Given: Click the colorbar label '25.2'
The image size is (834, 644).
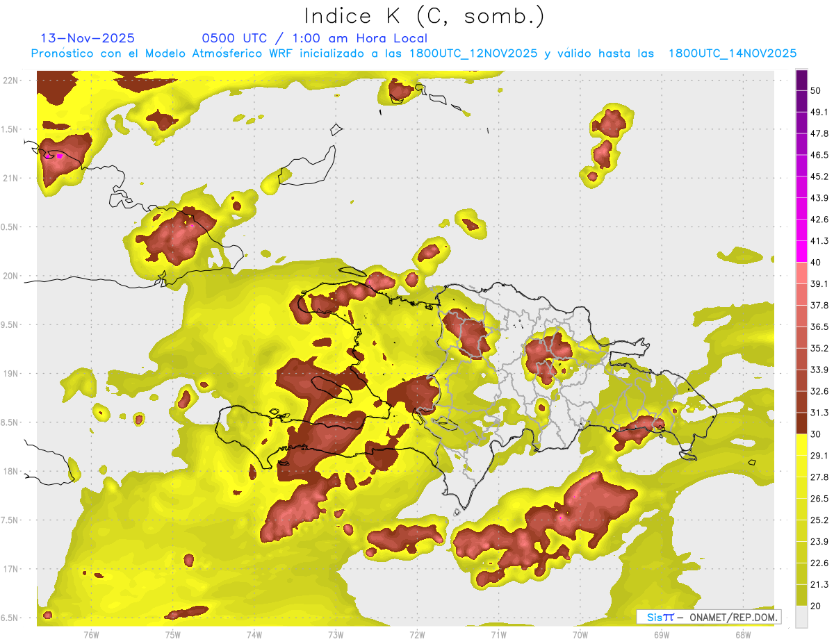Looking at the screenshot, I should [x=819, y=520].
